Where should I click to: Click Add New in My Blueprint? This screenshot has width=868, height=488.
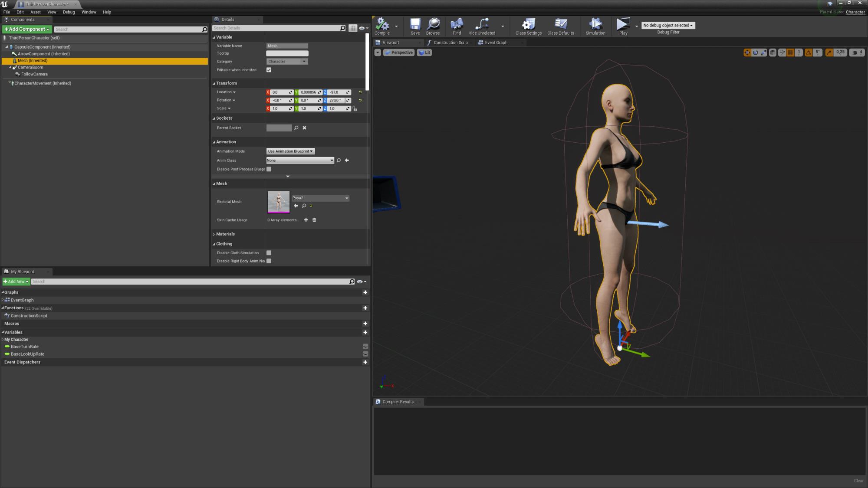click(16, 282)
